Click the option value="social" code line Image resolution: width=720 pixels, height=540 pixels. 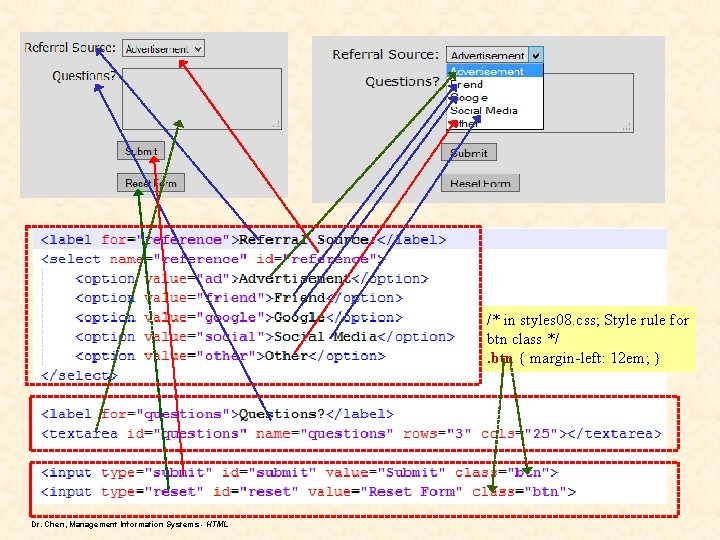pos(265,337)
